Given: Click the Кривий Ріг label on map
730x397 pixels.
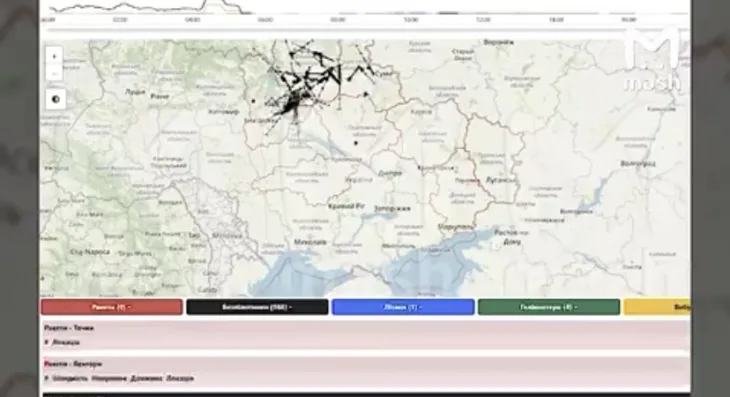Looking at the screenshot, I should tap(346, 206).
